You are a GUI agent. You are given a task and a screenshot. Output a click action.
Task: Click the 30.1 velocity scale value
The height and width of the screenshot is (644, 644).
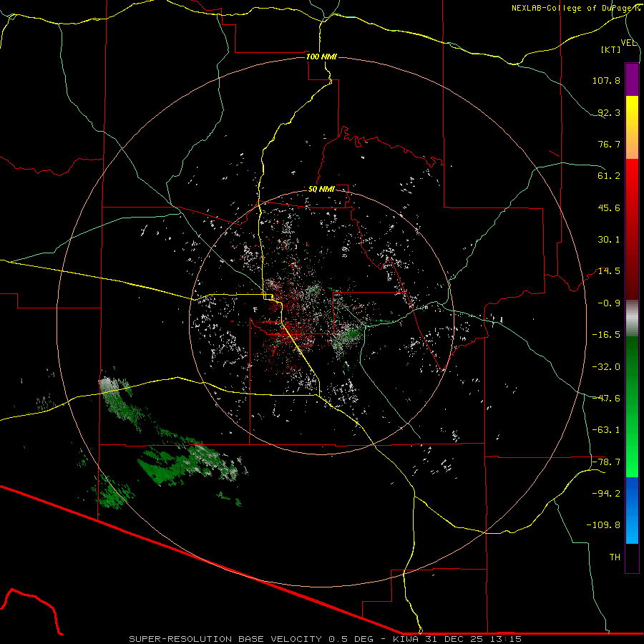coord(609,240)
